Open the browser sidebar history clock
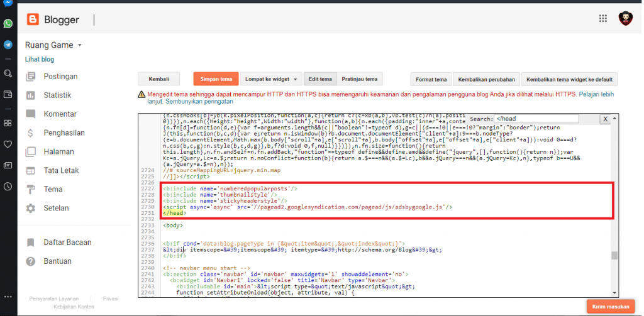Image resolution: width=644 pixels, height=316 pixels. click(8, 187)
